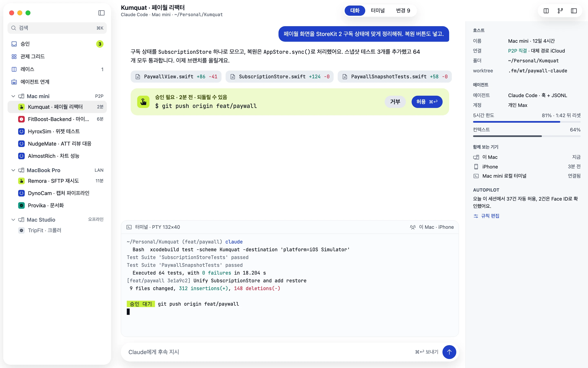This screenshot has height=368, width=588.
Task: Select iPhone in 함께 보는 기기
Action: tap(527, 166)
